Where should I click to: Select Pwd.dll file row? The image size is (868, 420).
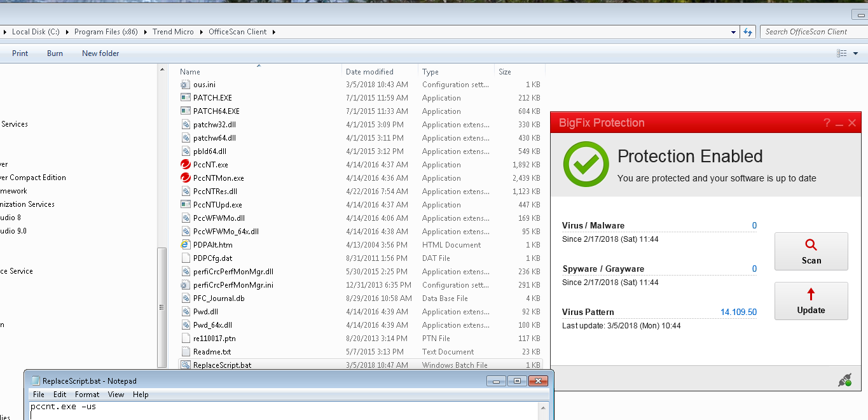coord(360,312)
